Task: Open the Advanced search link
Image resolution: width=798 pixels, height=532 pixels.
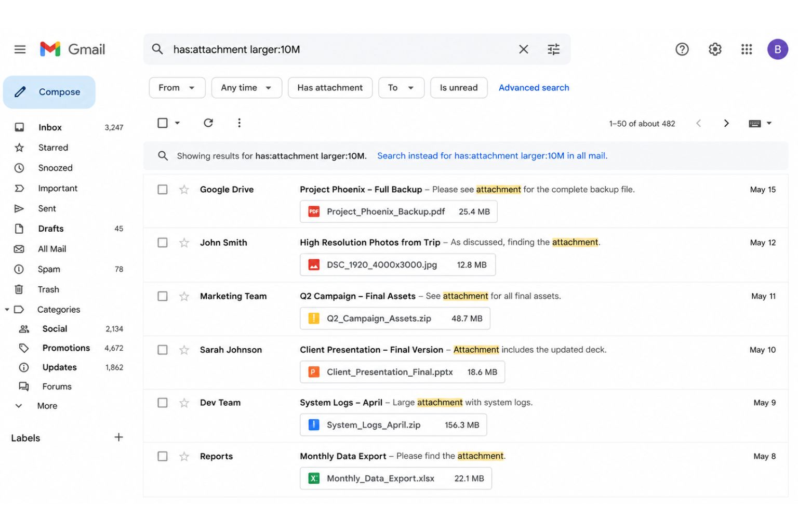Action: [534, 88]
